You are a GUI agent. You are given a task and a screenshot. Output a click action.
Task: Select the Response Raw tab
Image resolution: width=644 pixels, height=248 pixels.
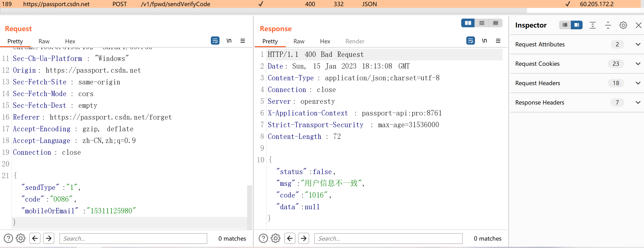pyautogui.click(x=299, y=41)
